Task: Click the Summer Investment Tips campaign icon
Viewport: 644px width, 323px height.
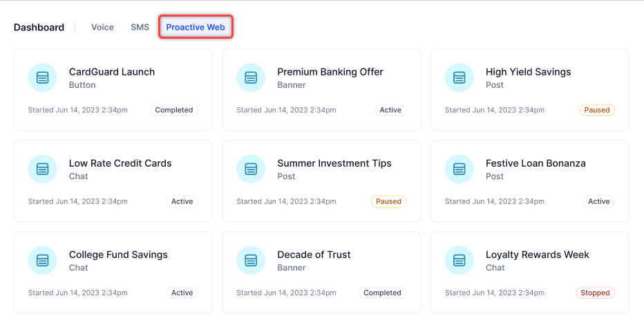Action: click(251, 169)
